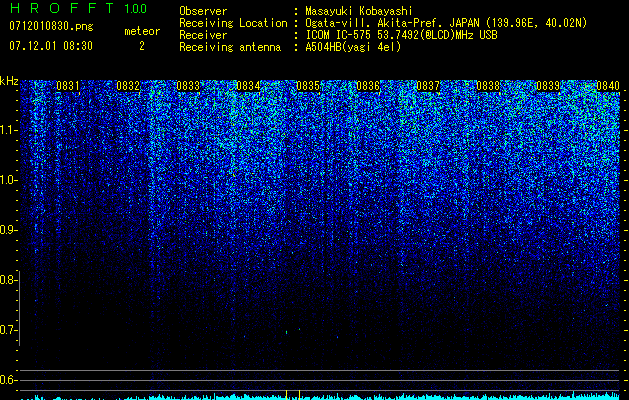Image resolution: width=629 pixels, height=400 pixels.
Task: Click the 0833 time marker
Action: (x=188, y=86)
